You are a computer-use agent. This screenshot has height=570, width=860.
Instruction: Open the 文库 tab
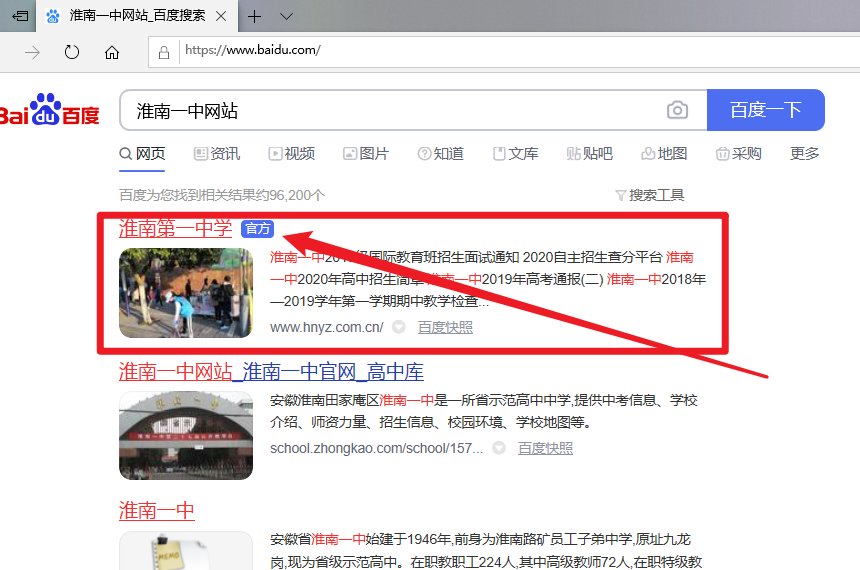tap(515, 154)
